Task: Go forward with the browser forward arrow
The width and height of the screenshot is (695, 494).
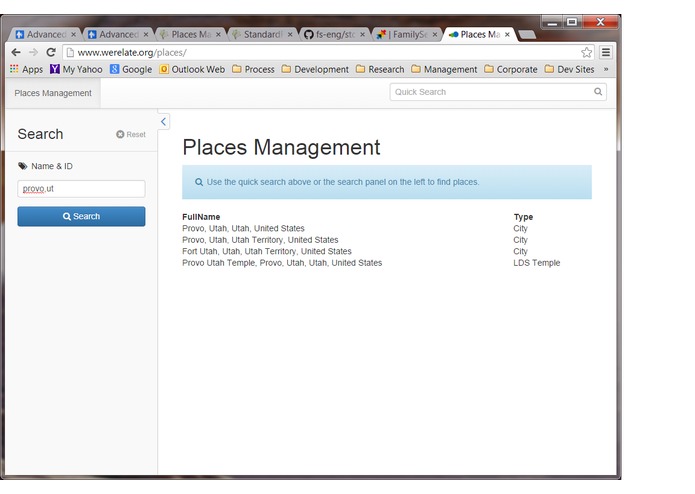Action: pos(33,52)
